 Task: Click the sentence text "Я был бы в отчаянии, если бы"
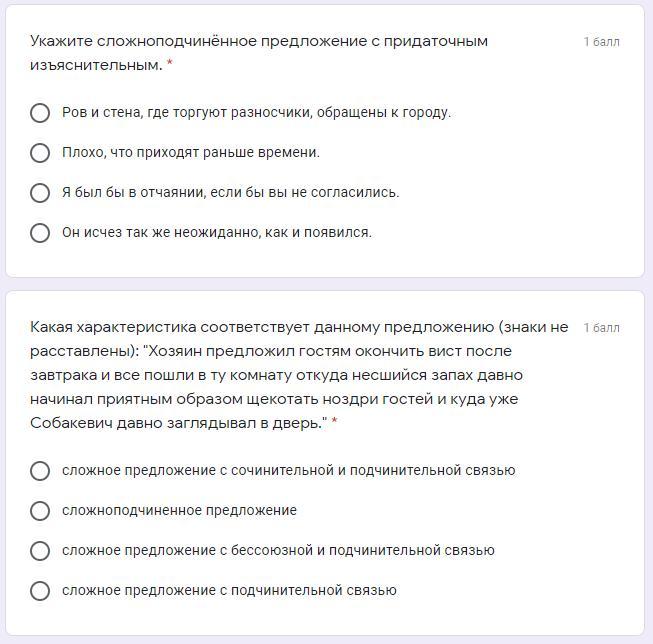230,193
